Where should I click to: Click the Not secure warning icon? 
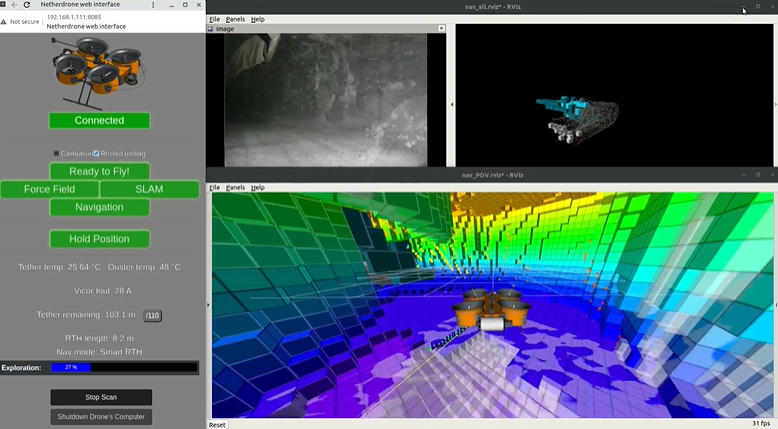click(x=6, y=21)
